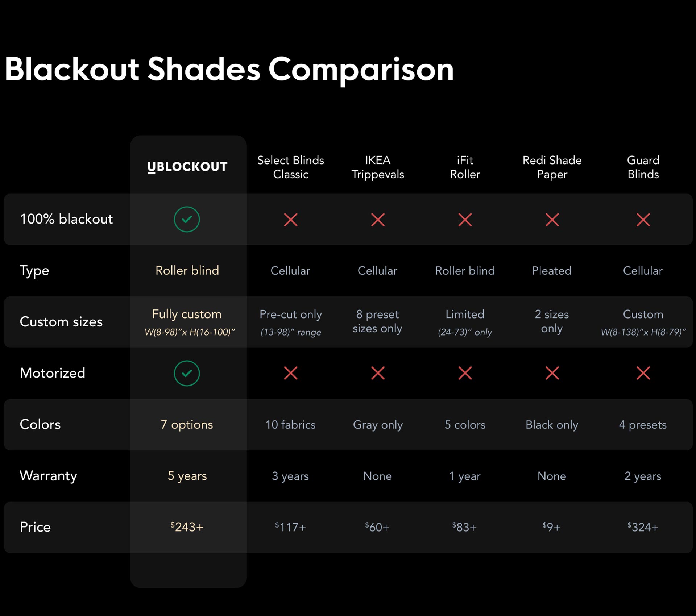Click IKEA Trippevals red X for blackout
Image resolution: width=696 pixels, height=616 pixels.
(x=378, y=220)
